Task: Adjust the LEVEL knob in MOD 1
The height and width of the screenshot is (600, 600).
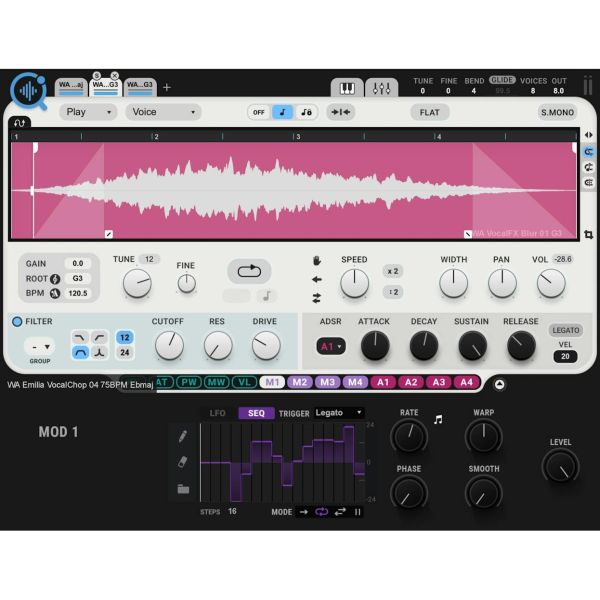Action: point(561,467)
